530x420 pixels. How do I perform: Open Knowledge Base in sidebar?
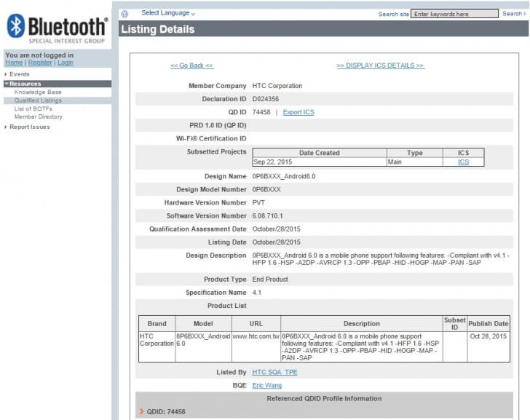(x=38, y=92)
